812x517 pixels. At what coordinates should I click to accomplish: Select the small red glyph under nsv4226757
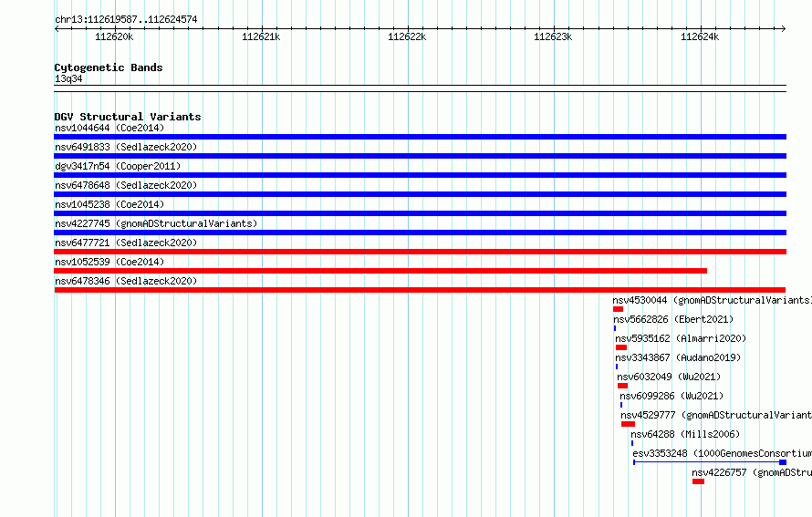tap(698, 481)
